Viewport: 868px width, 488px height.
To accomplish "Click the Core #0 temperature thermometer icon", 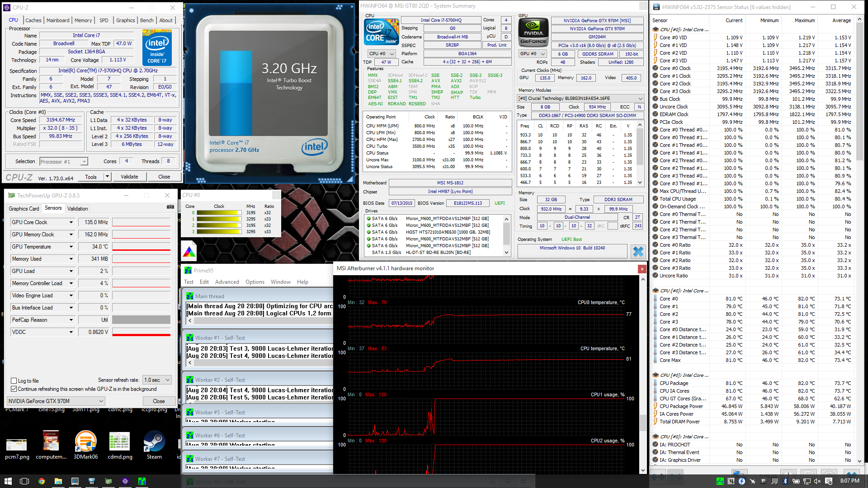I will (x=656, y=299).
